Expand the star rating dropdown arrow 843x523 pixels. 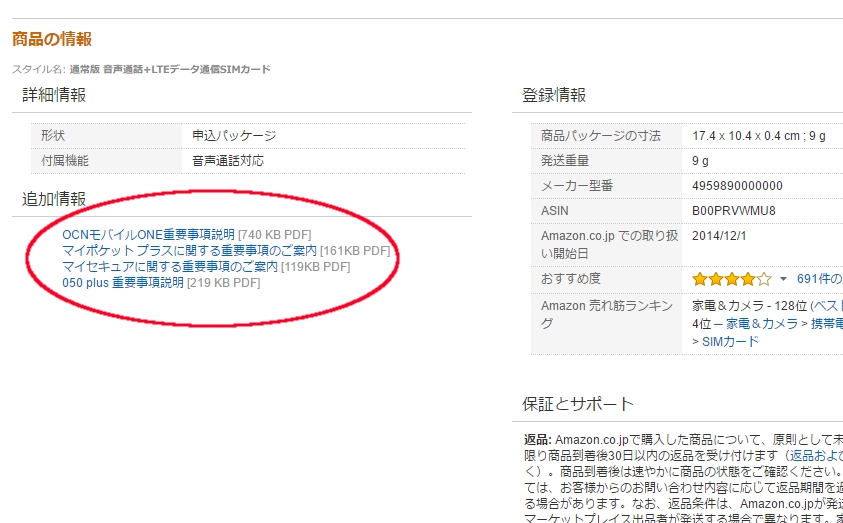tap(783, 279)
